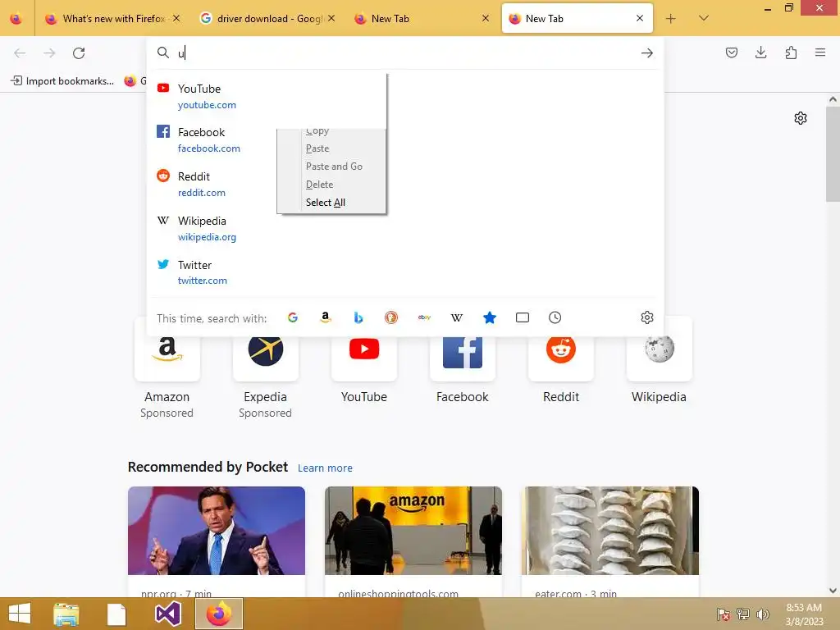The width and height of the screenshot is (840, 630).
Task: Open the npr.org Pocket story thumbnail
Action: pos(217,531)
